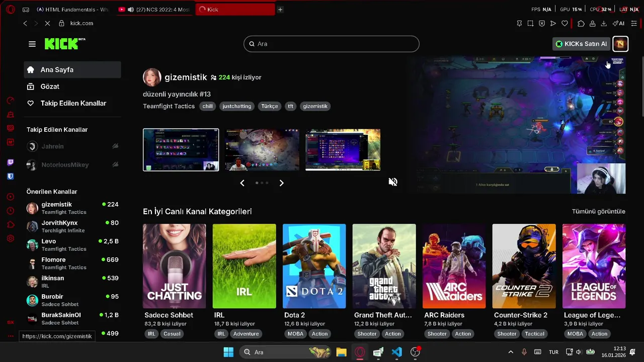
Task: Select the Kick browser tab
Action: (x=235, y=10)
